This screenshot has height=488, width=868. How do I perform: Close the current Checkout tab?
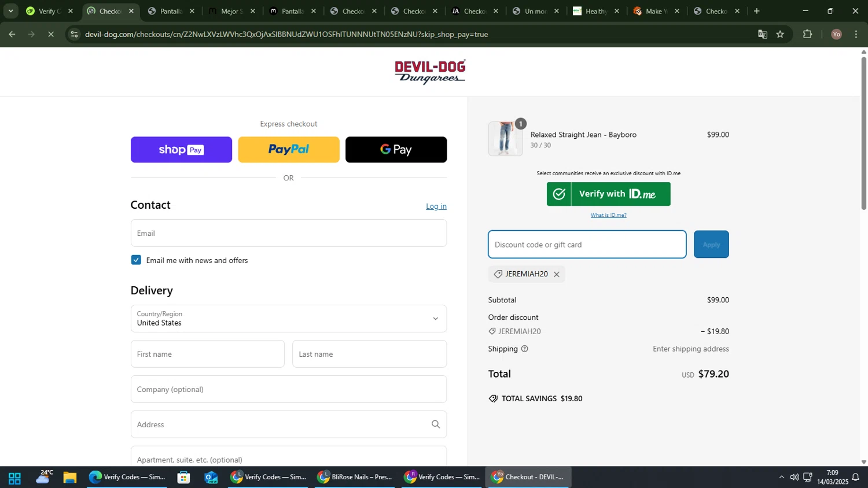click(131, 11)
